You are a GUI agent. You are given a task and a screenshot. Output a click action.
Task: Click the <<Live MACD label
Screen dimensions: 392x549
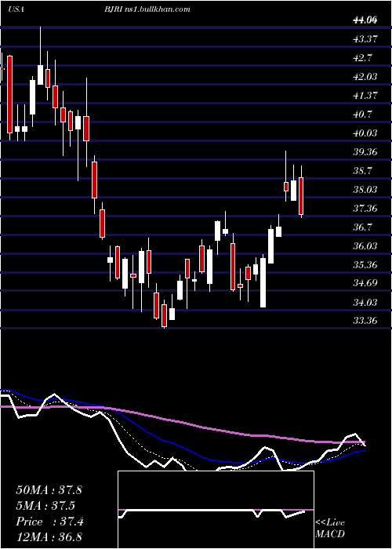pos(330,529)
